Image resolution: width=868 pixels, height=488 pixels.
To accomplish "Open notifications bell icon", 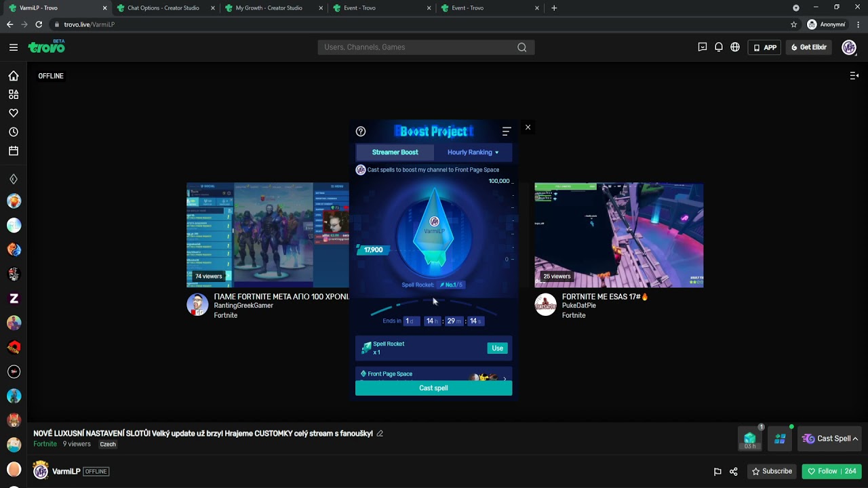I will click(719, 47).
